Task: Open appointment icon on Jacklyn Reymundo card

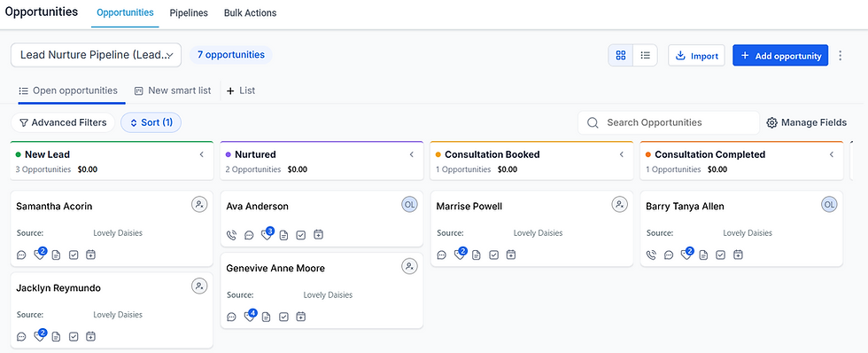Action: pyautogui.click(x=90, y=336)
